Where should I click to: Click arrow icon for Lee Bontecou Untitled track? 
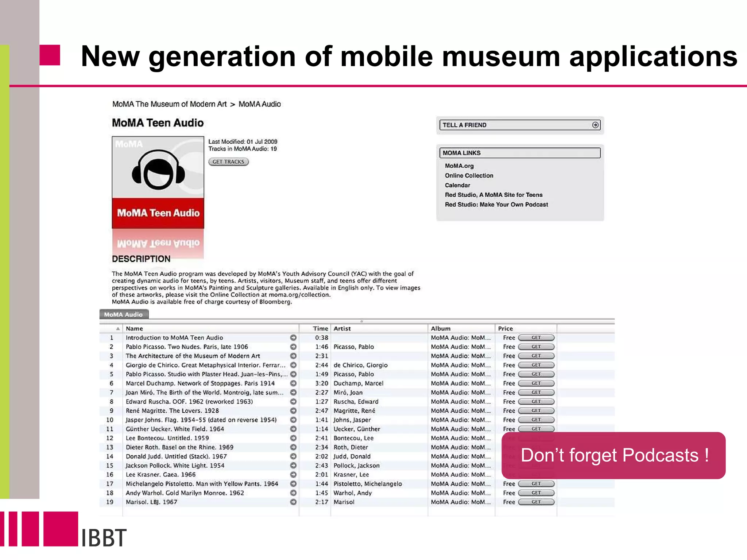293,438
